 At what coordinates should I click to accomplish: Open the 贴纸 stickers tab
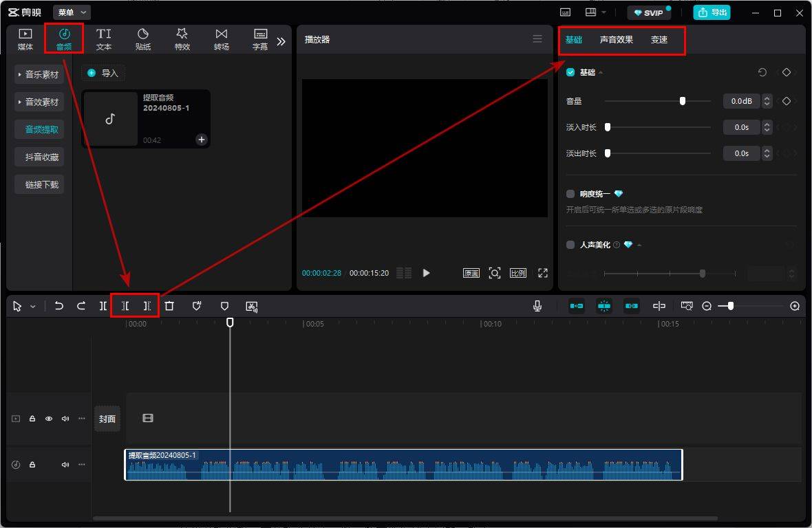click(143, 39)
